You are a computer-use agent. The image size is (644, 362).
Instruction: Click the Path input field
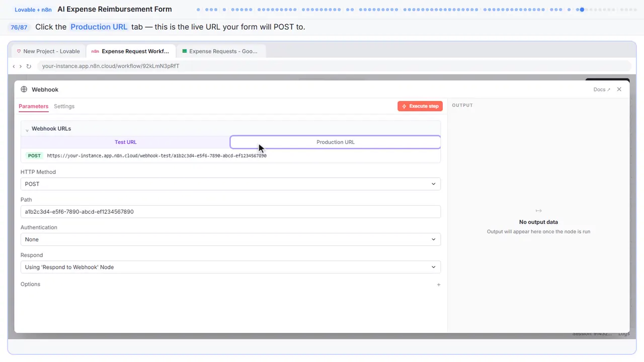pos(230,212)
